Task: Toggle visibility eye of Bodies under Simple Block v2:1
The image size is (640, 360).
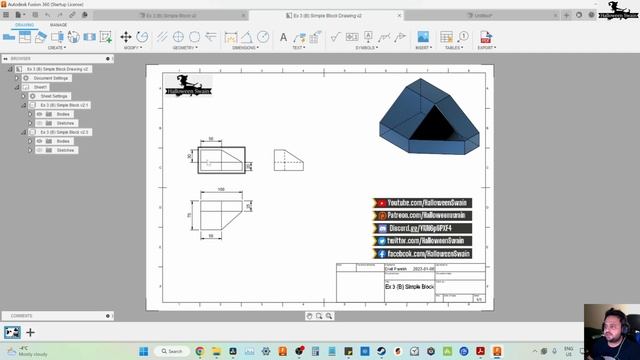Action: coord(40,114)
